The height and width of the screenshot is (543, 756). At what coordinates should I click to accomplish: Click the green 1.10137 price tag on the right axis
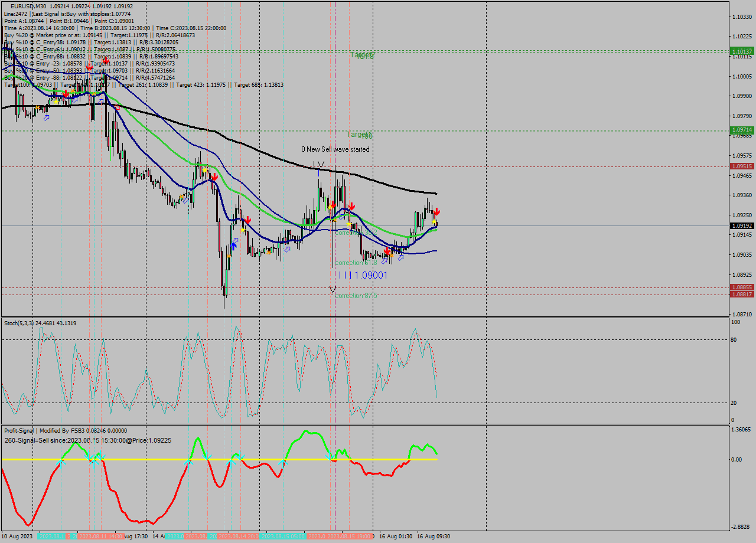(x=741, y=52)
